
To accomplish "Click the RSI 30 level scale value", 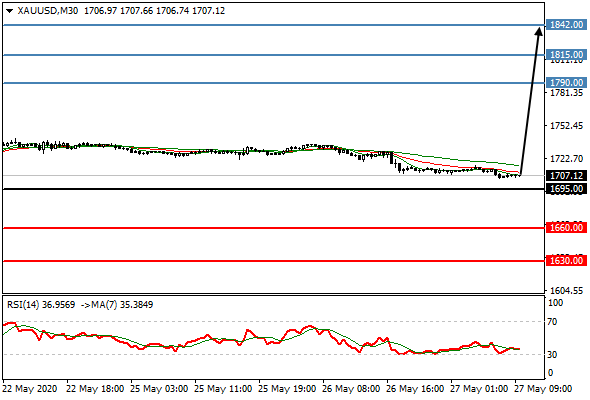I will (x=552, y=354).
